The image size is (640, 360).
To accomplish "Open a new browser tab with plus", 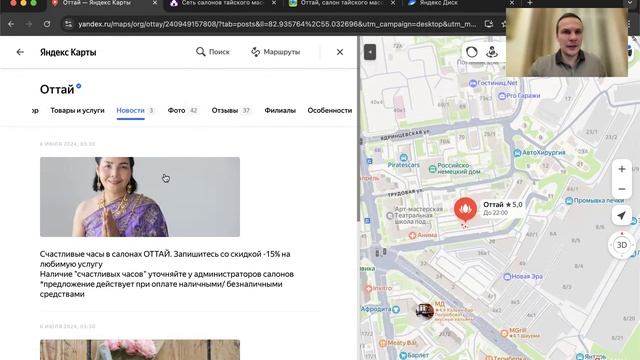I will [529, 3].
